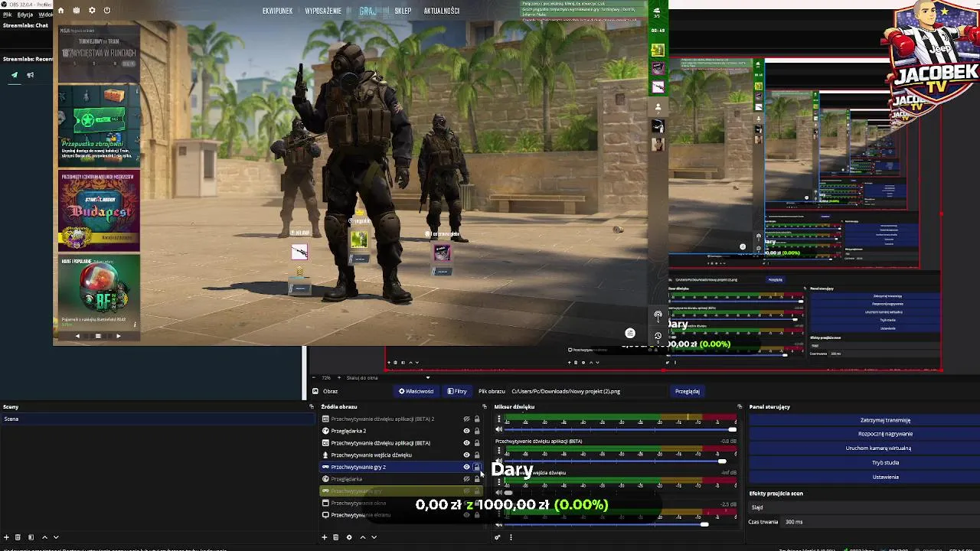Open CS2 settings gear in game top bar
This screenshot has height=551, width=980.
92,11
